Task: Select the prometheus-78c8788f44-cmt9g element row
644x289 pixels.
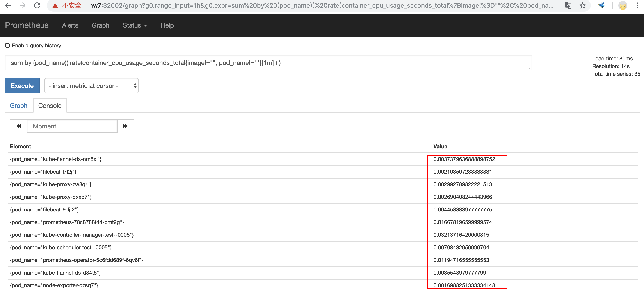Action: [67, 222]
